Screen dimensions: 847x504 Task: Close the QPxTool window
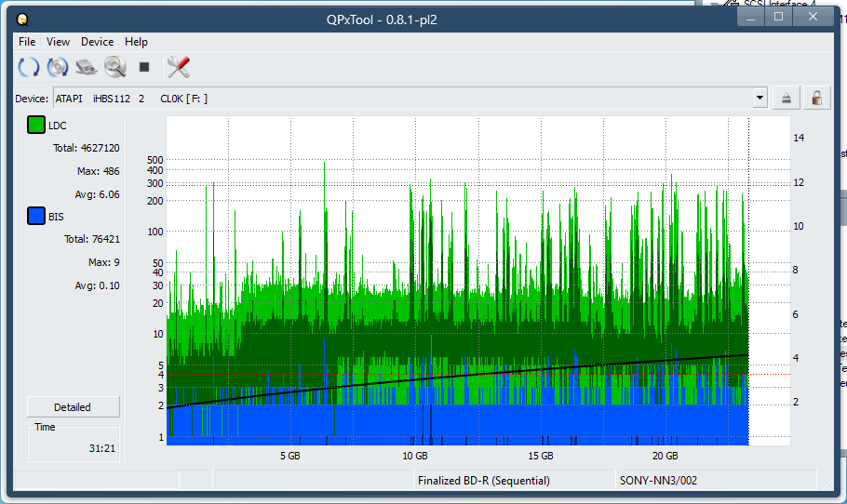[813, 18]
